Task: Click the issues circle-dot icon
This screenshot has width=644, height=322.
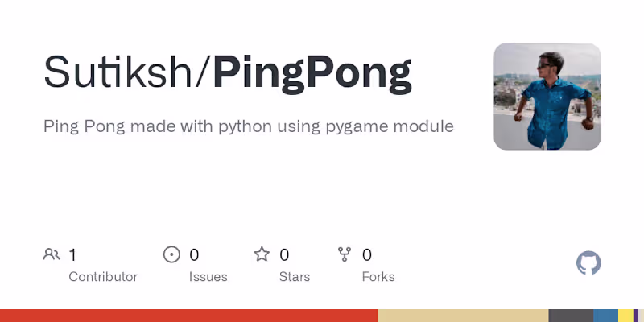Action: tap(171, 255)
